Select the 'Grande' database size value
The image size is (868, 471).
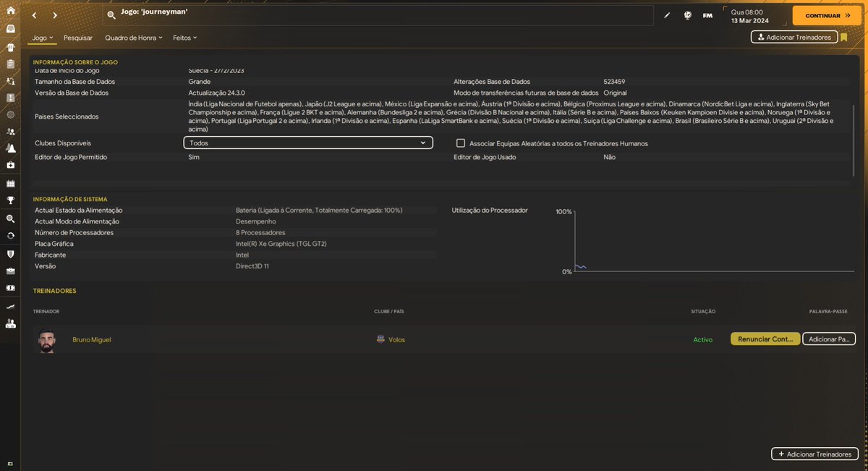(x=200, y=82)
